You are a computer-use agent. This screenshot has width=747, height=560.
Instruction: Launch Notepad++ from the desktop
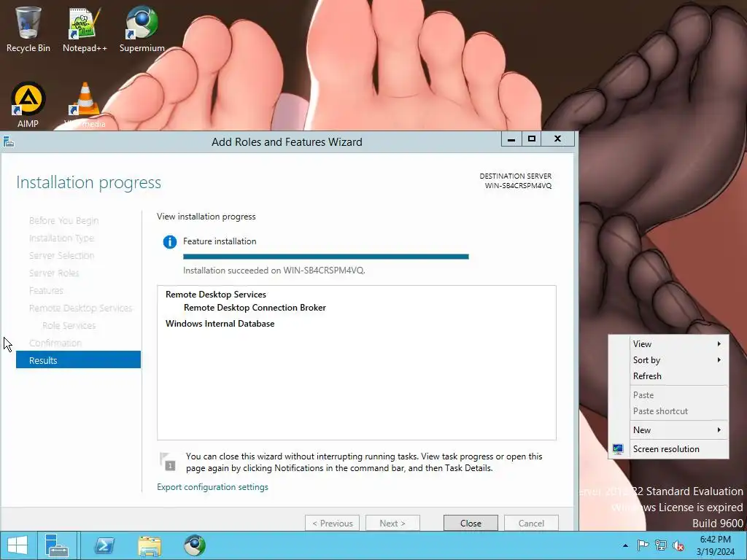click(85, 29)
